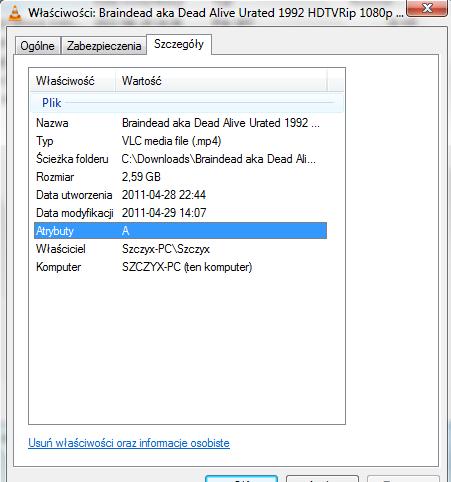Click the Właściwość column header

[73, 81]
